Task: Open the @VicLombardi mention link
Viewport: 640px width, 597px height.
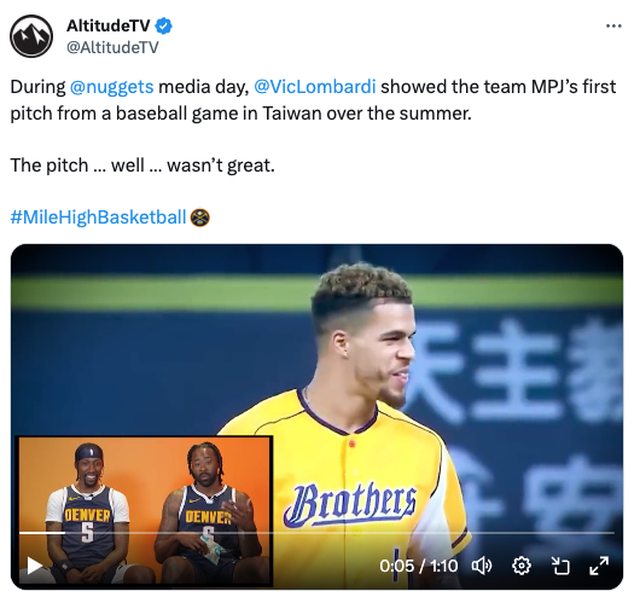Action: [x=315, y=87]
